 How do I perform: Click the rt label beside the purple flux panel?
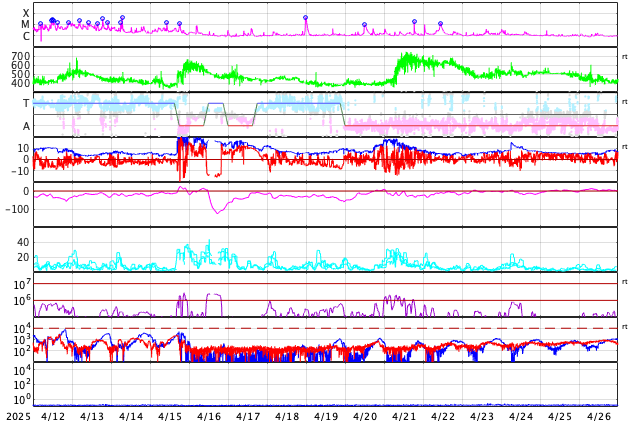pos(625,282)
